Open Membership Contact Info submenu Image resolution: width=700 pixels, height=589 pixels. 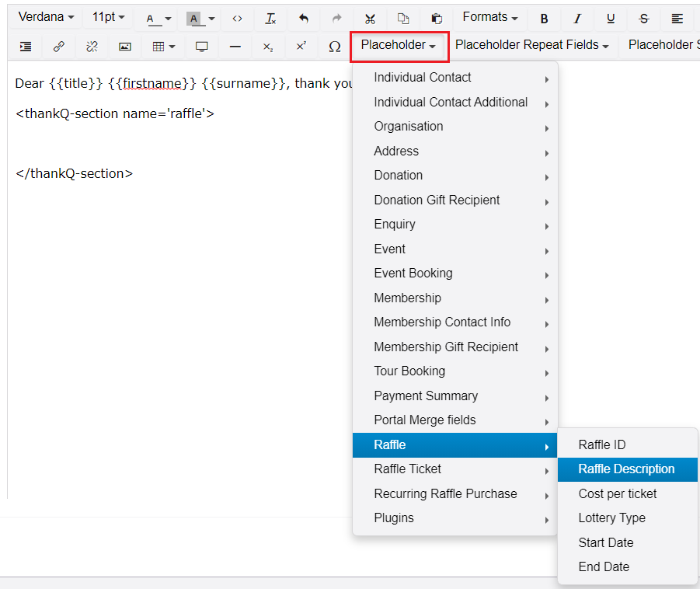point(455,322)
